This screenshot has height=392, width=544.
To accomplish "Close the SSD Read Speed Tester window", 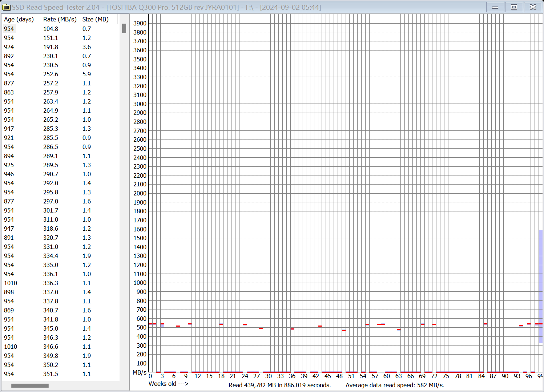I will (x=533, y=7).
